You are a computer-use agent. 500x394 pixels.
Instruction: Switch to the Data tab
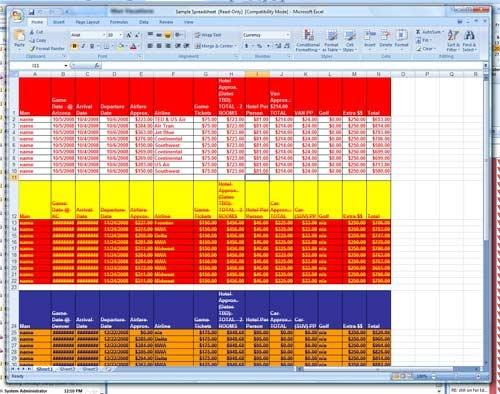pyautogui.click(x=144, y=22)
